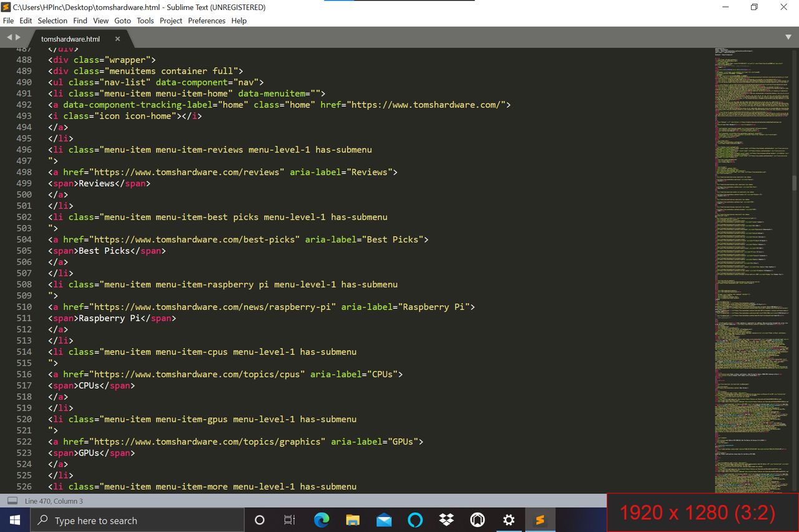Open the Project menu
799x532 pixels.
[x=171, y=21]
